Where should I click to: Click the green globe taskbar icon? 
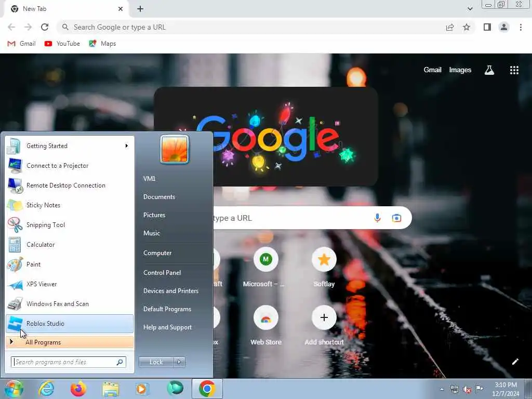pos(175,388)
